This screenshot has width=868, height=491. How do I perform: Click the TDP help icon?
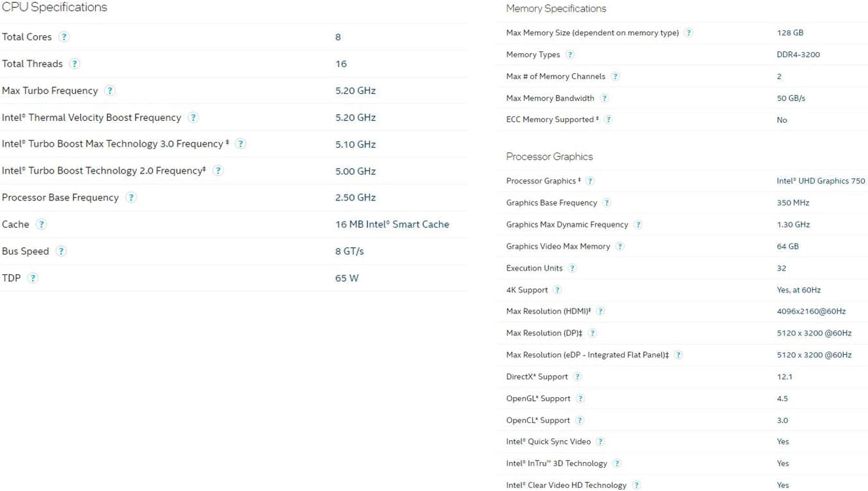click(x=33, y=278)
